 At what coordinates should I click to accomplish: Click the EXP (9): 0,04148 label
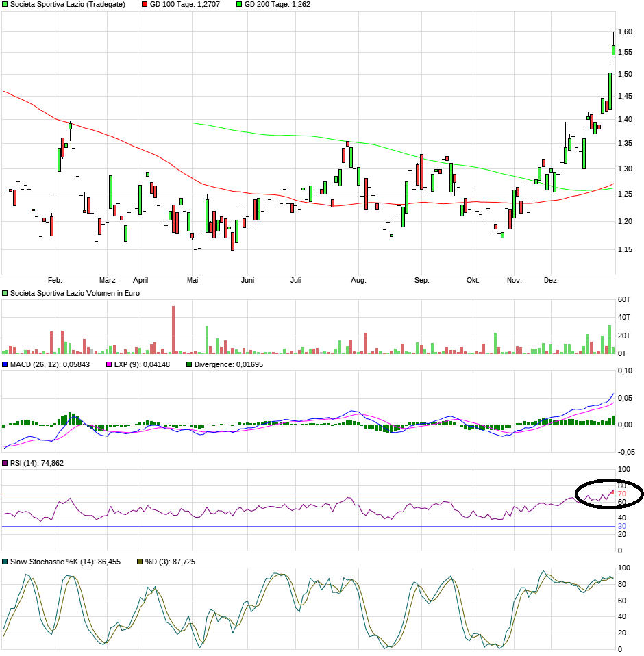coord(142,364)
